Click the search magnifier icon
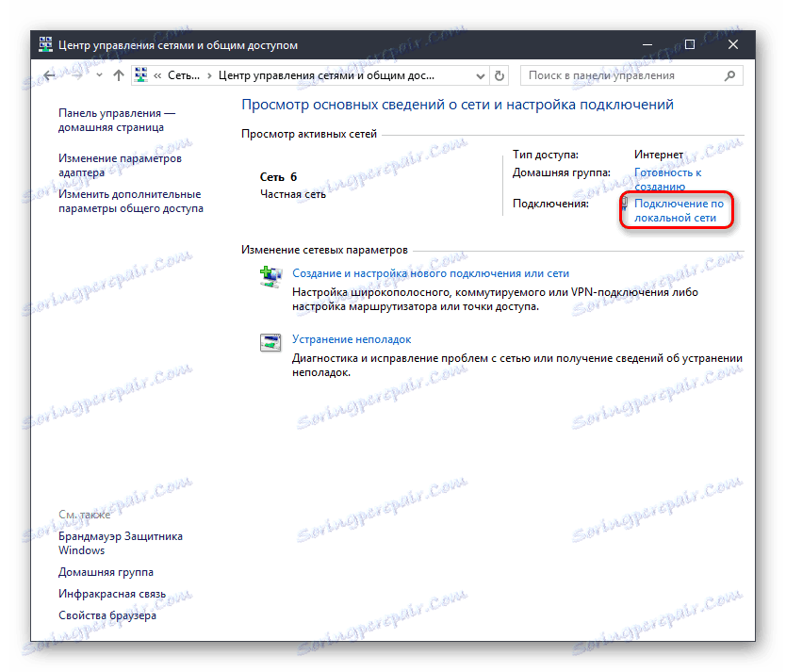 729,74
